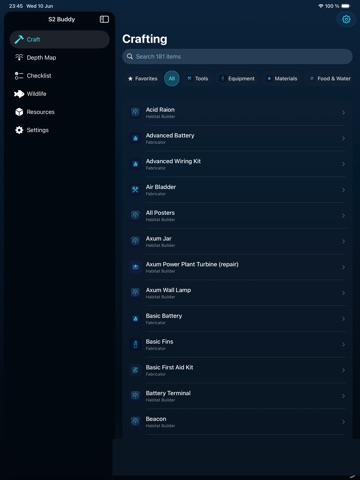Click the S2 Buddy sidebar title
Screen dimensions: 360x480
(x=62, y=19)
